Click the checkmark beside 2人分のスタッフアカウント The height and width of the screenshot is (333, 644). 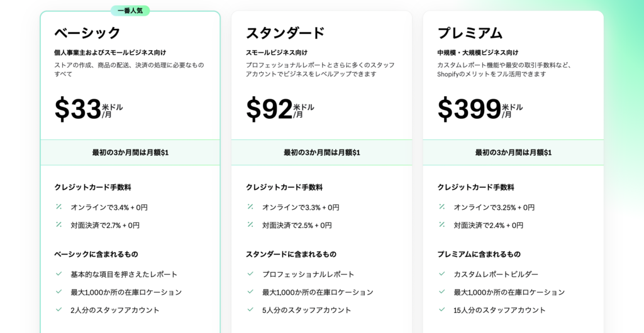click(x=58, y=310)
